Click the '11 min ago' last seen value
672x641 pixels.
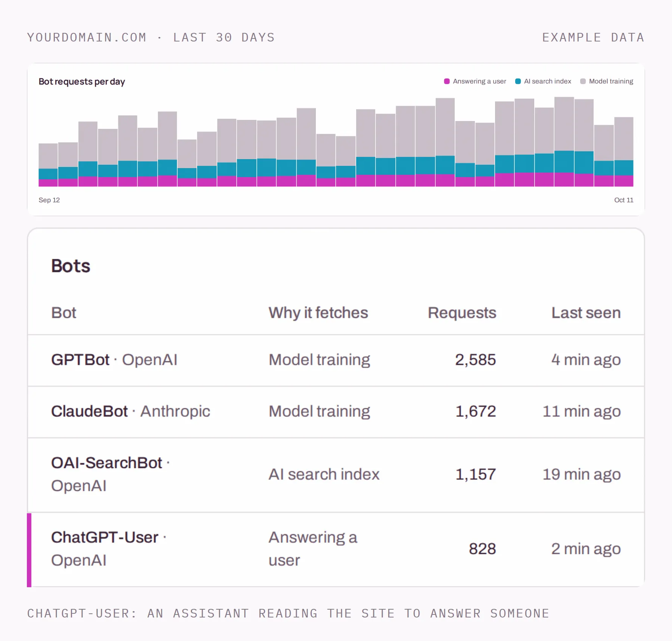point(582,412)
